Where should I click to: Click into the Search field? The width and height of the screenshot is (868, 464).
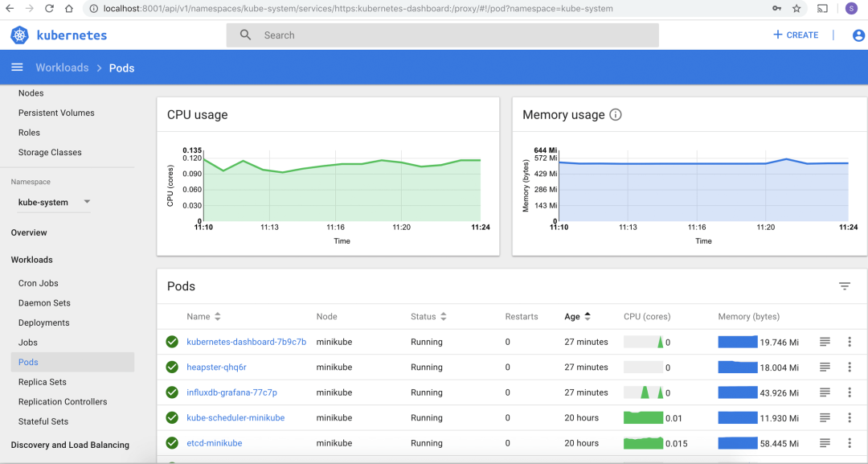tap(442, 35)
